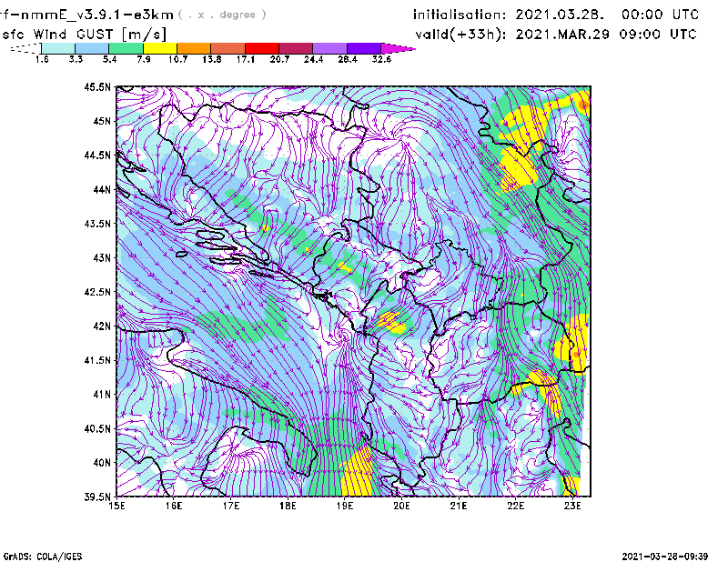The height and width of the screenshot is (562, 728).
Task: Click the 40N latitude label
Action: 102,463
